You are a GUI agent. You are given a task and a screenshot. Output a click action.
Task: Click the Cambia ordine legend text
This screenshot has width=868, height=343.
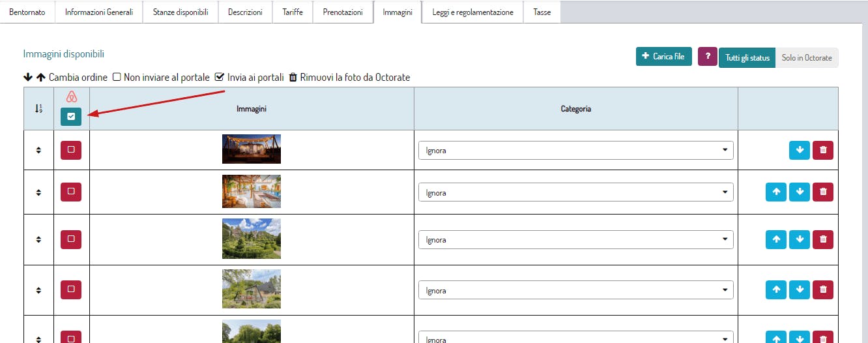[78, 77]
